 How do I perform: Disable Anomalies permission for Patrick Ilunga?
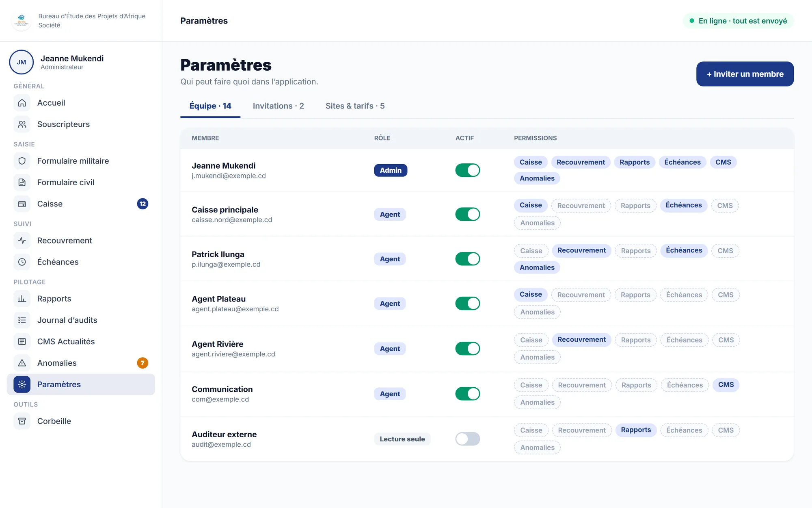537,267
